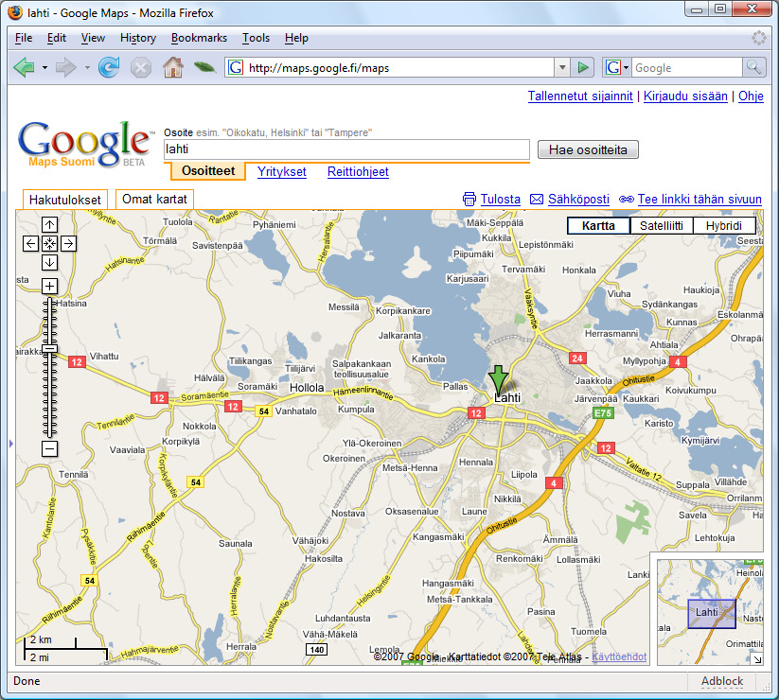Select the Kartta map view
The height and width of the screenshot is (700, 779).
click(x=598, y=226)
